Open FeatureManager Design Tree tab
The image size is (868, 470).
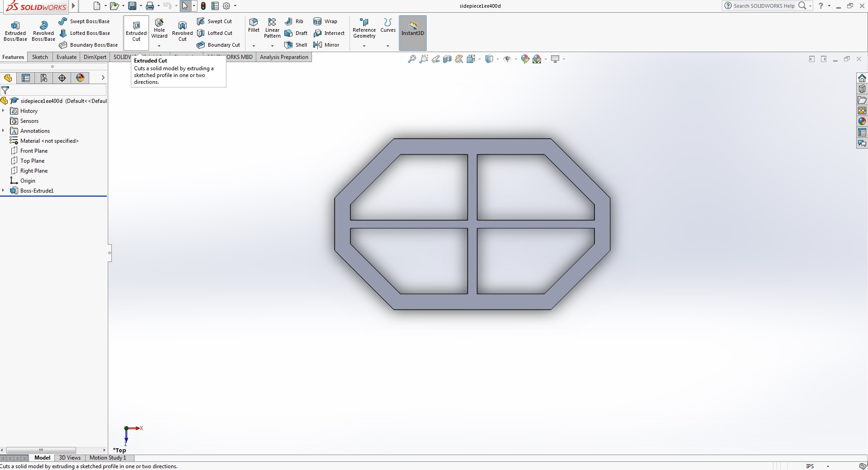8,78
